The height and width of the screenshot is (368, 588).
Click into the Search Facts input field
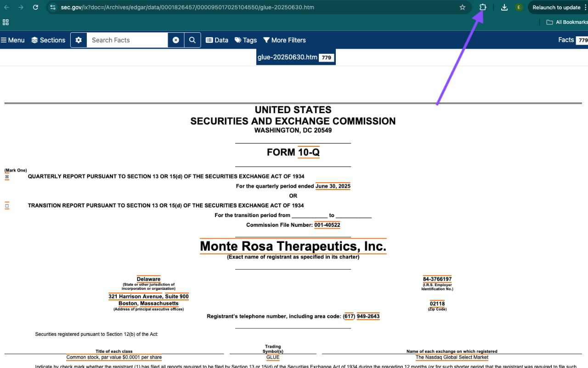click(x=127, y=40)
